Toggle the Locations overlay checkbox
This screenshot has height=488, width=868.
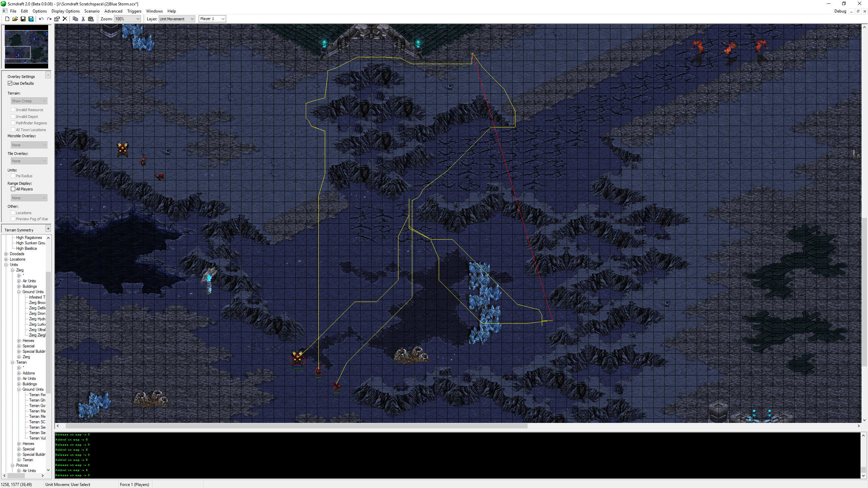(x=13, y=213)
